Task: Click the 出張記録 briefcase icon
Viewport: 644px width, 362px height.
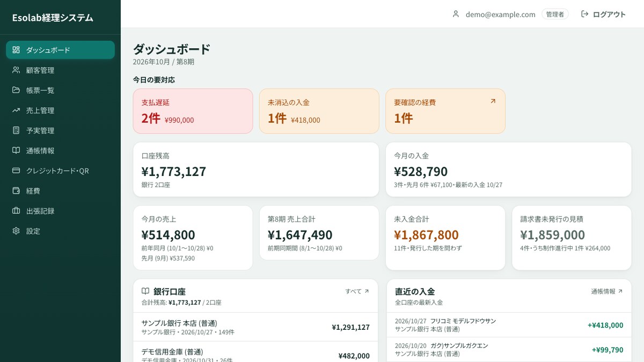Action: (16, 211)
